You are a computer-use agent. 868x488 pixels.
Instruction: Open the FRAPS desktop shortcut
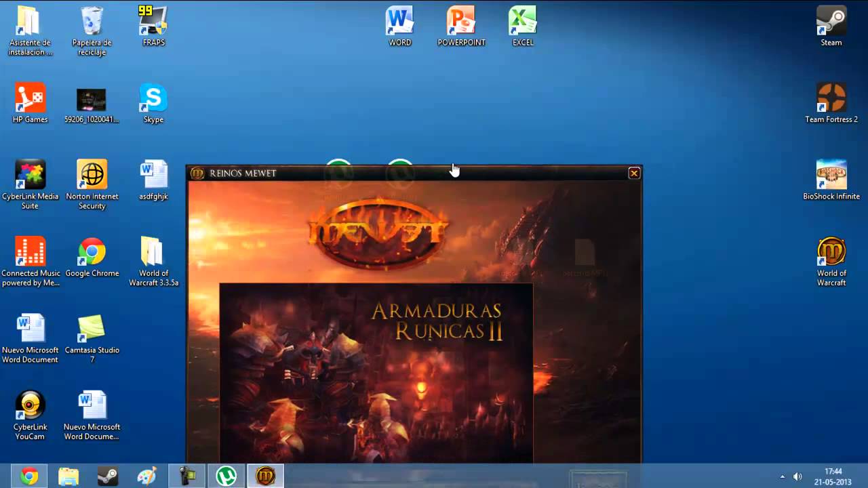tap(153, 26)
